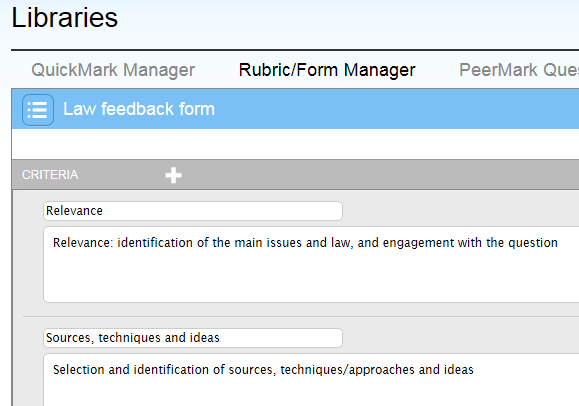Screen dimensions: 579x406
Task: Focus the Sources, techniques and ideas field
Action: (193, 338)
